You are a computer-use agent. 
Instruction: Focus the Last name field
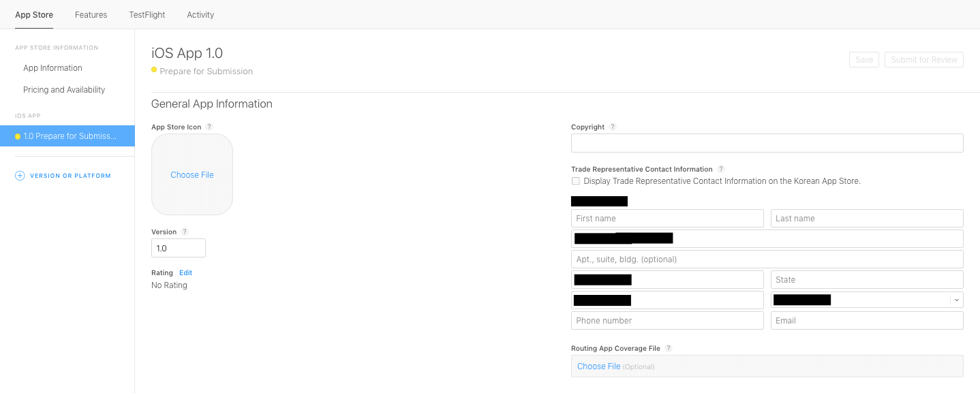tap(867, 218)
